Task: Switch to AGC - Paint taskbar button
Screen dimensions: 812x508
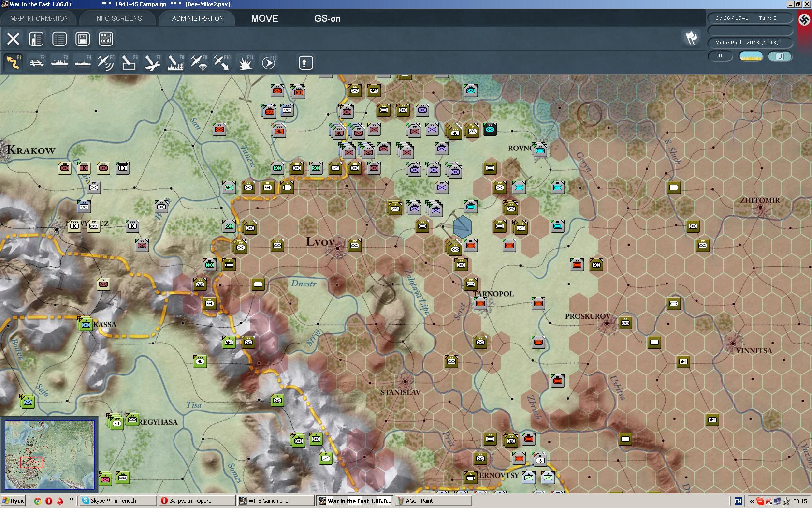Action: 433,501
